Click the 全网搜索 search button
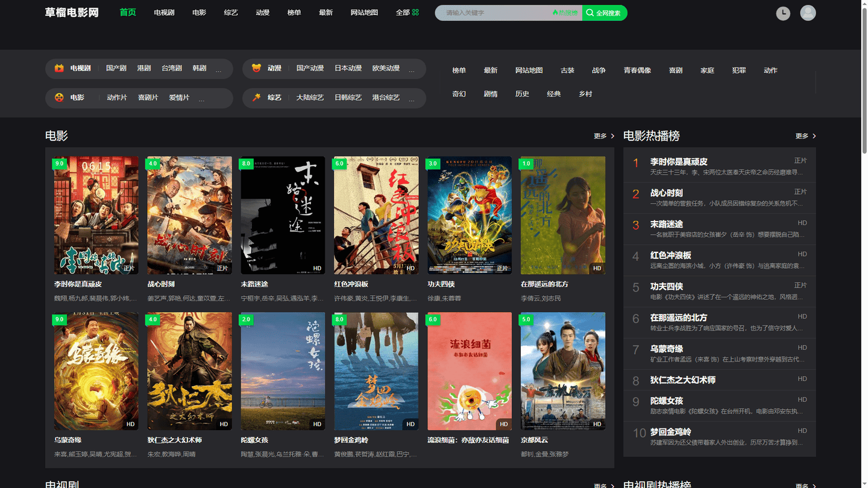Viewport: 868px width, 488px height. 605,13
